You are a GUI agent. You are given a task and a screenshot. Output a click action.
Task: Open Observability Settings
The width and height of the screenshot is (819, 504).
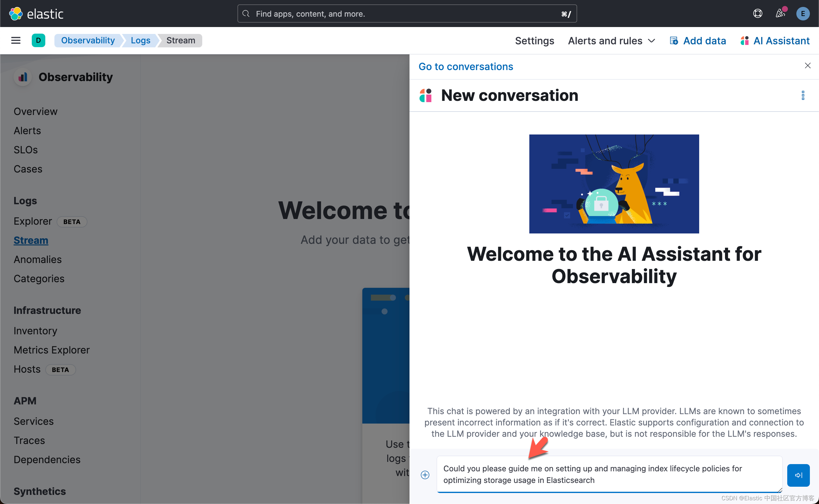pos(534,40)
